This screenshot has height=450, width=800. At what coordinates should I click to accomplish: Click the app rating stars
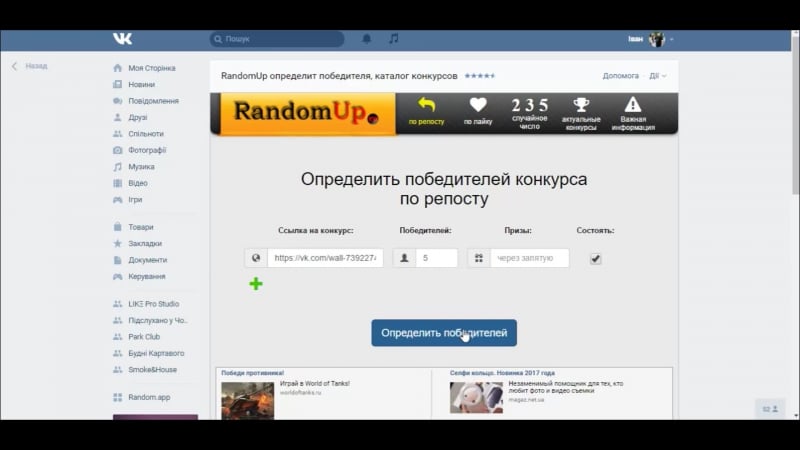click(x=480, y=76)
